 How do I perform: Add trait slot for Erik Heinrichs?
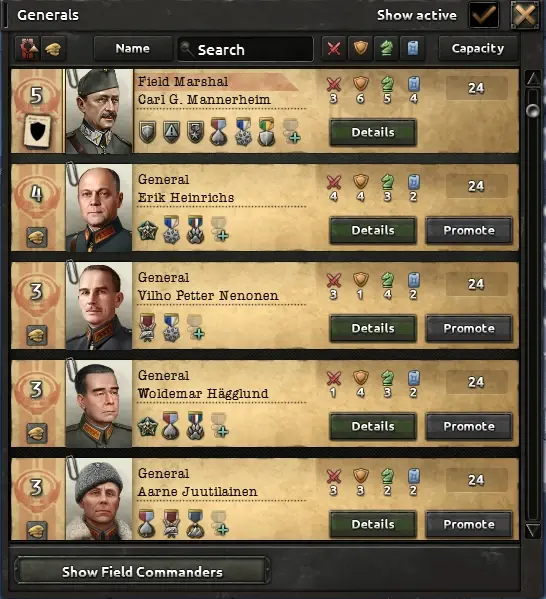point(220,230)
